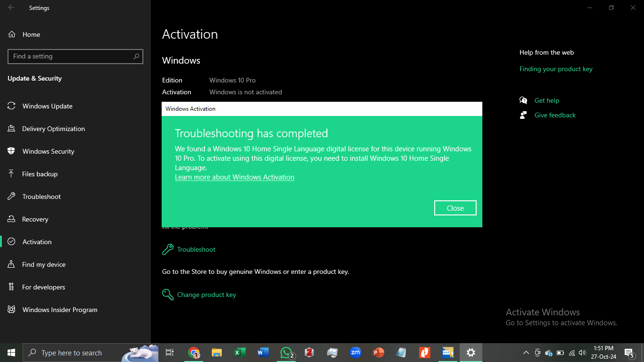Click the taskbar search box
Screen dimensions: 644x362
point(91,353)
